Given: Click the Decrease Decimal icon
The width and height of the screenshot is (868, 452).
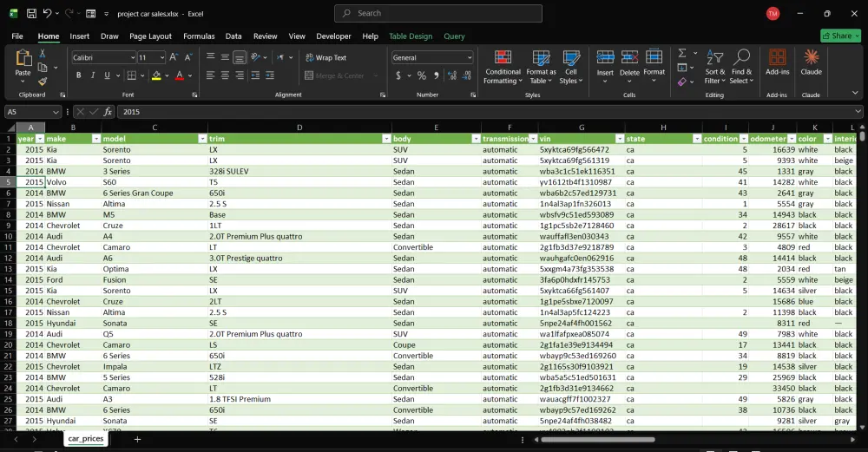Looking at the screenshot, I should 467,75.
